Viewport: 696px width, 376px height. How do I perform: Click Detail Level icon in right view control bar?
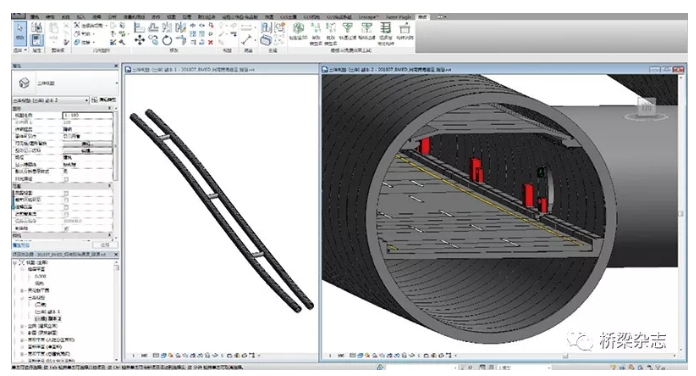pos(353,356)
